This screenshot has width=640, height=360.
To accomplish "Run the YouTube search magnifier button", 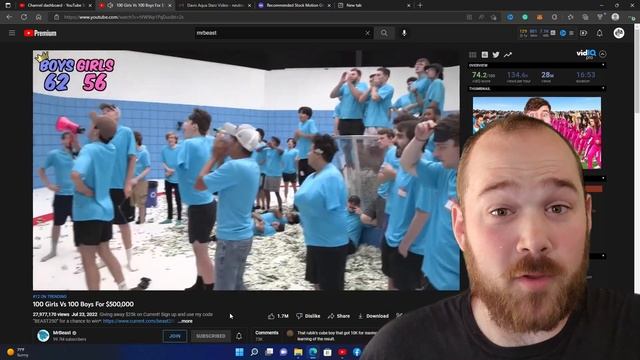I will (384, 33).
